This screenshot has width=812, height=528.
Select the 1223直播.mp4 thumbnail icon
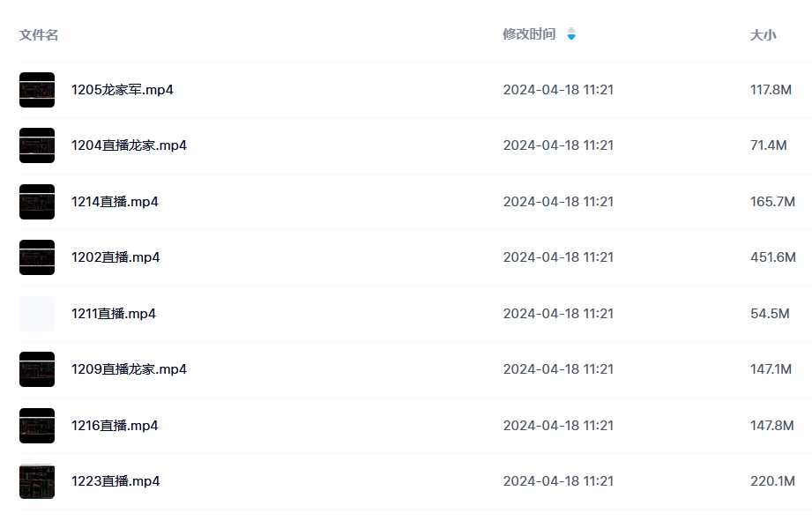click(x=37, y=481)
